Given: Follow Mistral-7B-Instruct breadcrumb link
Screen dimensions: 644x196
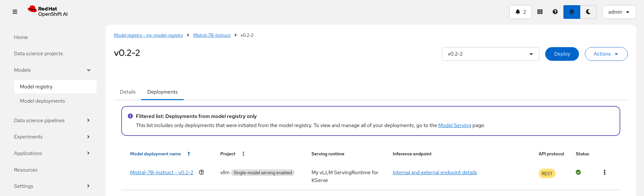Looking at the screenshot, I should (x=212, y=35).
